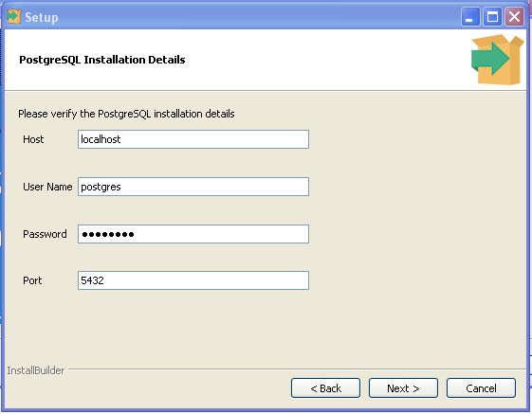532x414 pixels.
Task: Minimize the Setup window
Action: pyautogui.click(x=470, y=17)
